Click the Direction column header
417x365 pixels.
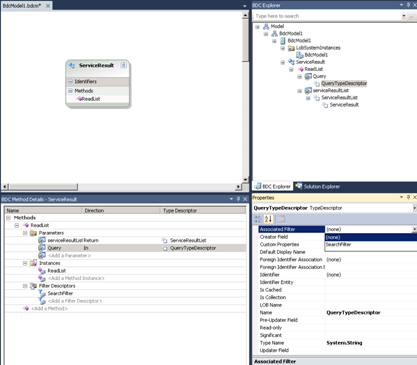click(121, 210)
